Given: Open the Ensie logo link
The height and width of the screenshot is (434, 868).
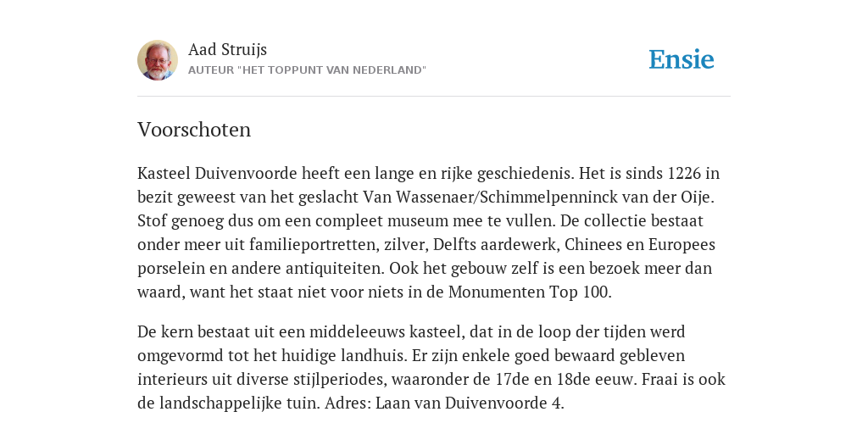Looking at the screenshot, I should point(682,59).
